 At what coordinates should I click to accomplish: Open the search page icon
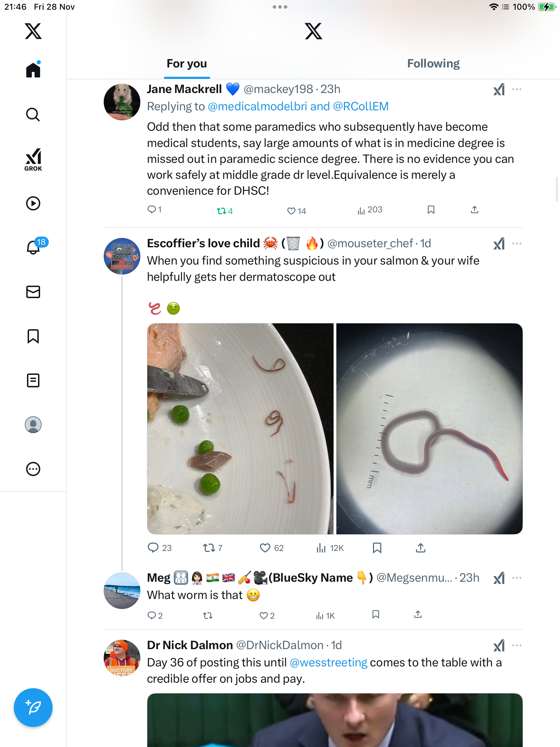33,114
